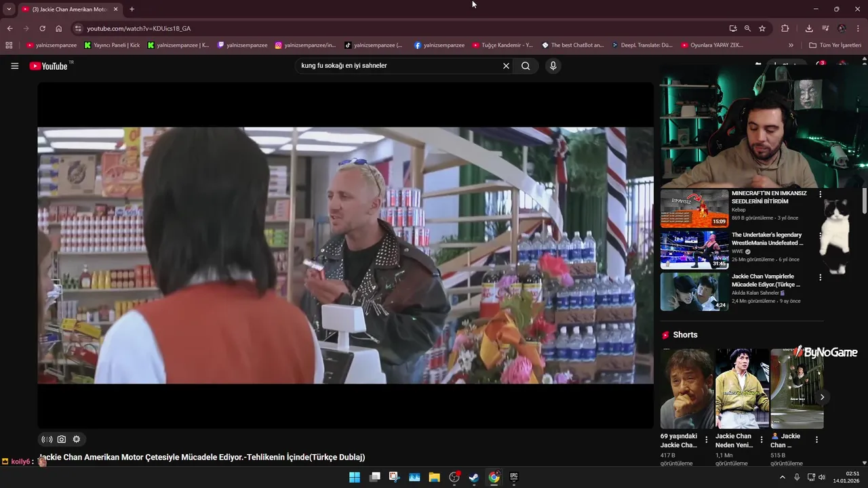Open the Kebap channel link

click(738, 210)
